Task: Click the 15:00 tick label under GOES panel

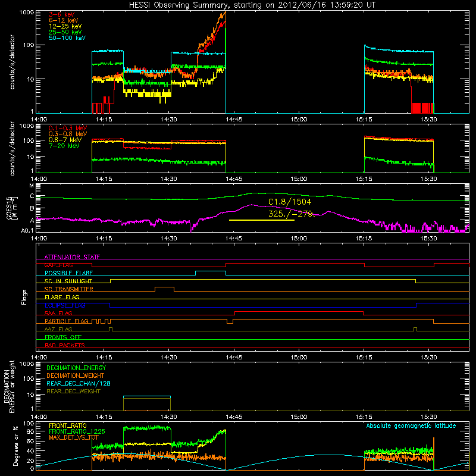Action: (x=299, y=239)
